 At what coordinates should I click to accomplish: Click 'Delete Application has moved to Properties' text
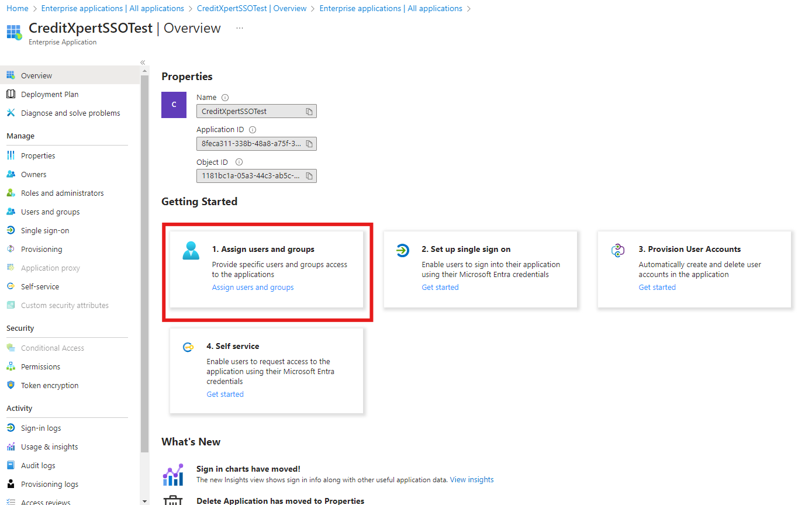coord(280,501)
